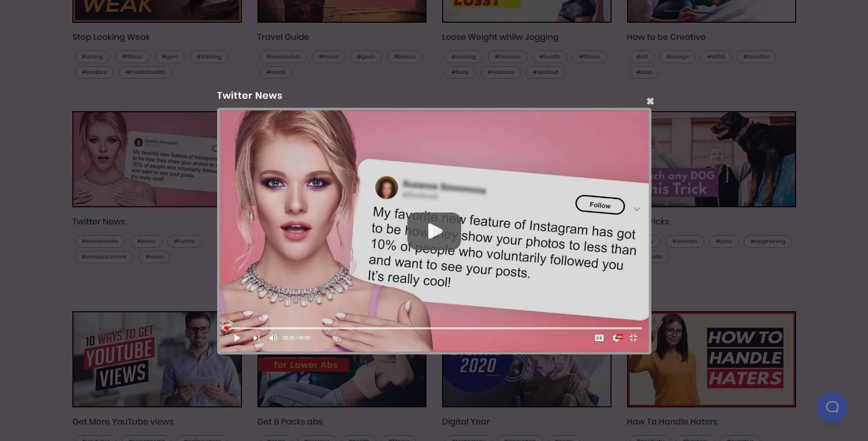Click the Follow button in the tweet
This screenshot has width=868, height=441.
point(600,205)
